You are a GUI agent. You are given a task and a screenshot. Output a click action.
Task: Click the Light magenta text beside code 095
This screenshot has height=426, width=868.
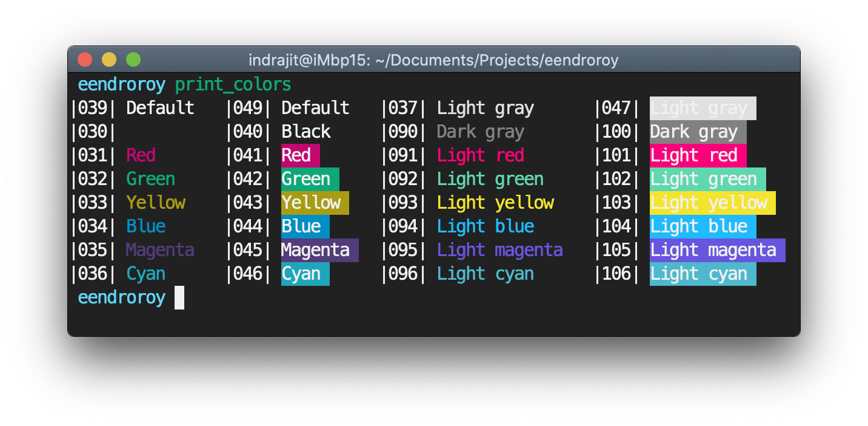(500, 250)
